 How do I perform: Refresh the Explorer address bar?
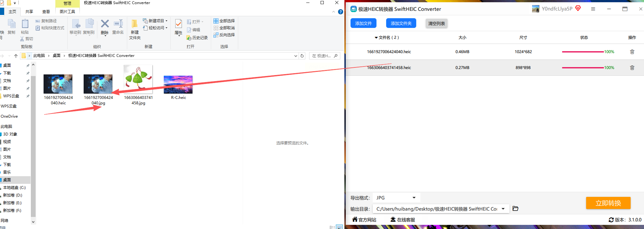pos(302,56)
